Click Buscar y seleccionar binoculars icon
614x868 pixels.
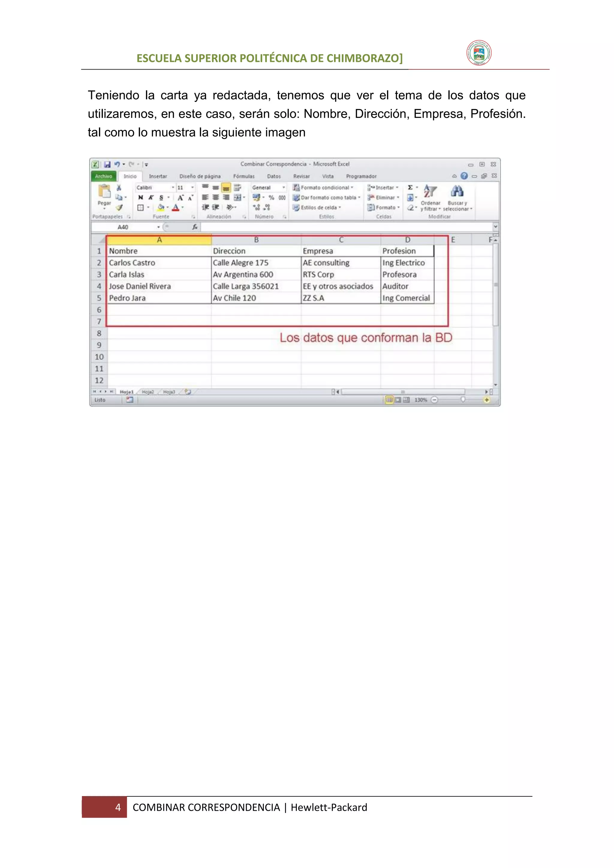[457, 191]
